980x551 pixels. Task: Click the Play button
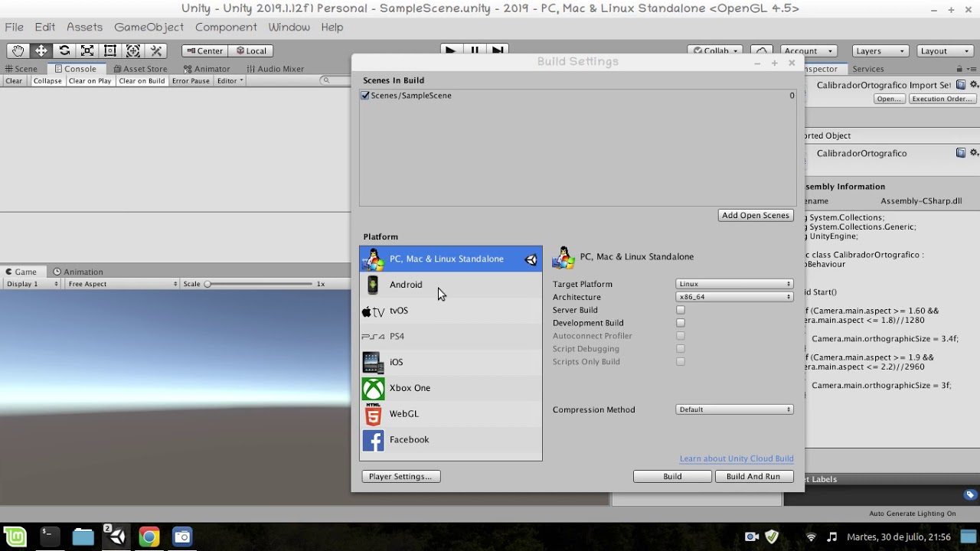coord(450,51)
